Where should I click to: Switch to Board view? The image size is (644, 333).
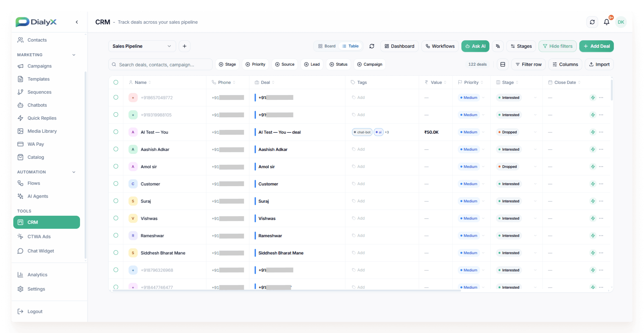(327, 46)
